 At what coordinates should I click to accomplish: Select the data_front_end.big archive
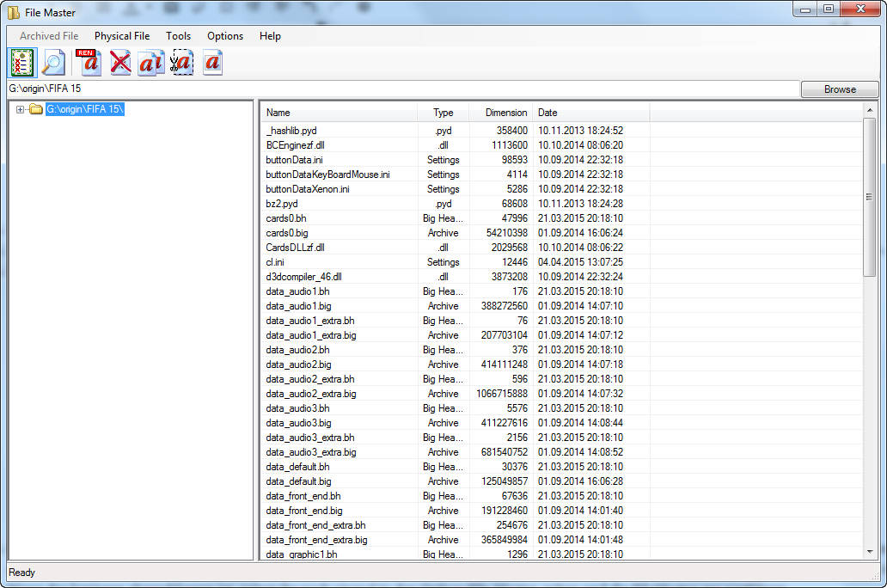[x=304, y=511]
